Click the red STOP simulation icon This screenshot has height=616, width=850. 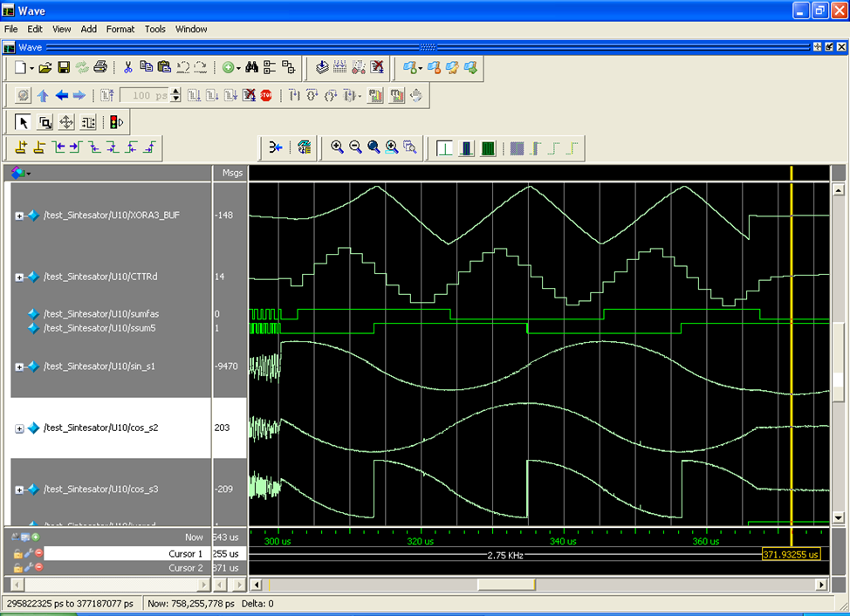(266, 96)
